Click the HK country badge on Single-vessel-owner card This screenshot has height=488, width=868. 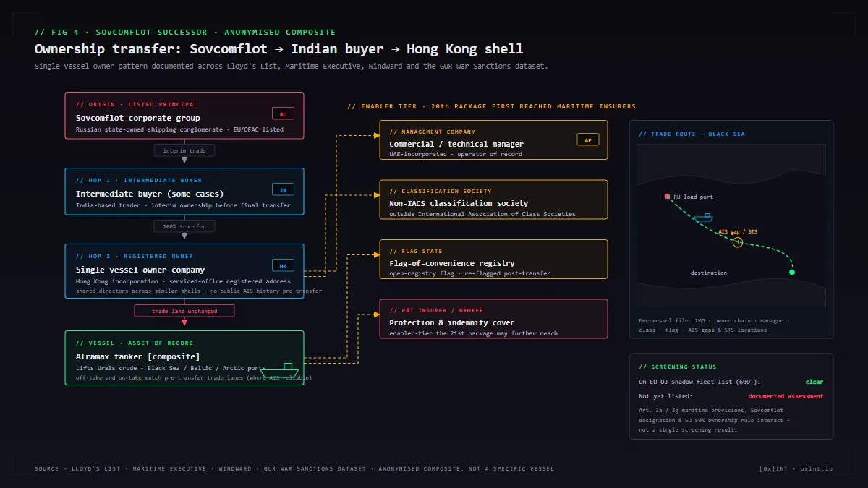[284, 266]
